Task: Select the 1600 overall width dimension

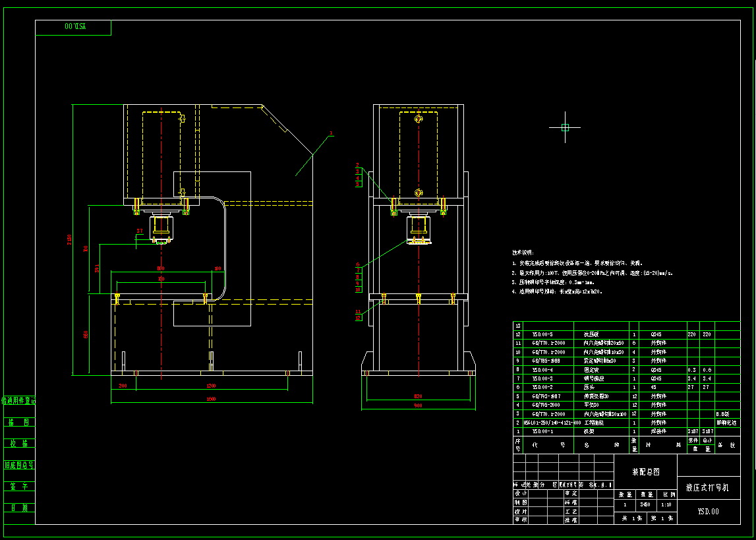Action: click(212, 399)
